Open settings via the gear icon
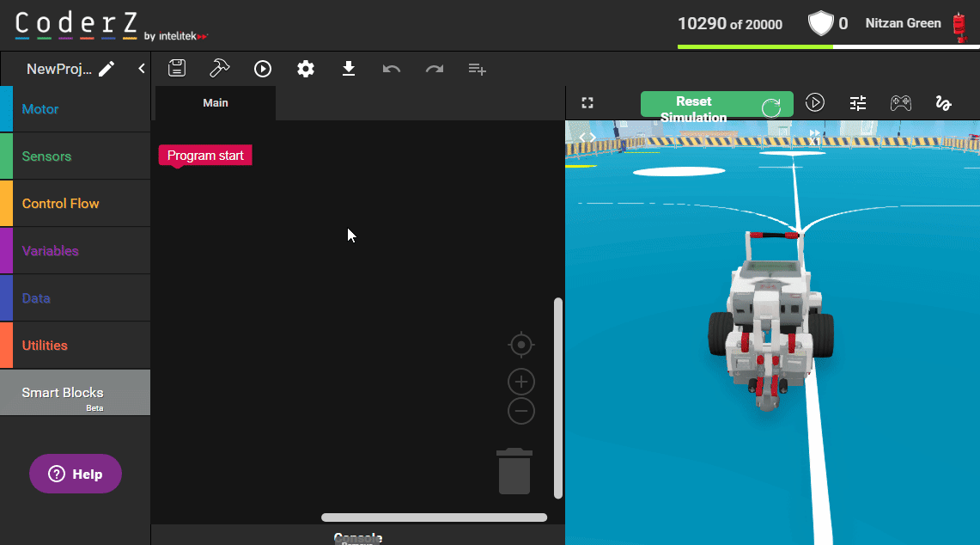This screenshot has height=545, width=980. tap(306, 69)
